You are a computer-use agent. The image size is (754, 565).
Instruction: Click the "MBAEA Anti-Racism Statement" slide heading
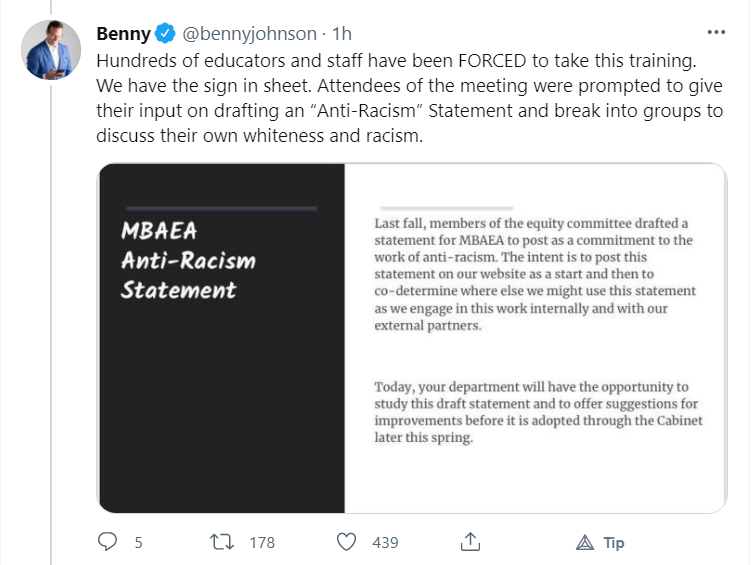pyautogui.click(x=188, y=261)
